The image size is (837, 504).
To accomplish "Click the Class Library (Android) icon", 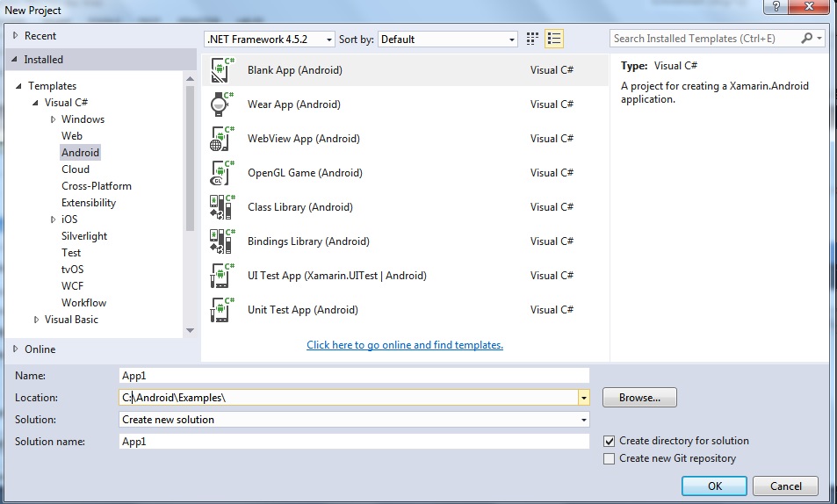I will point(222,207).
